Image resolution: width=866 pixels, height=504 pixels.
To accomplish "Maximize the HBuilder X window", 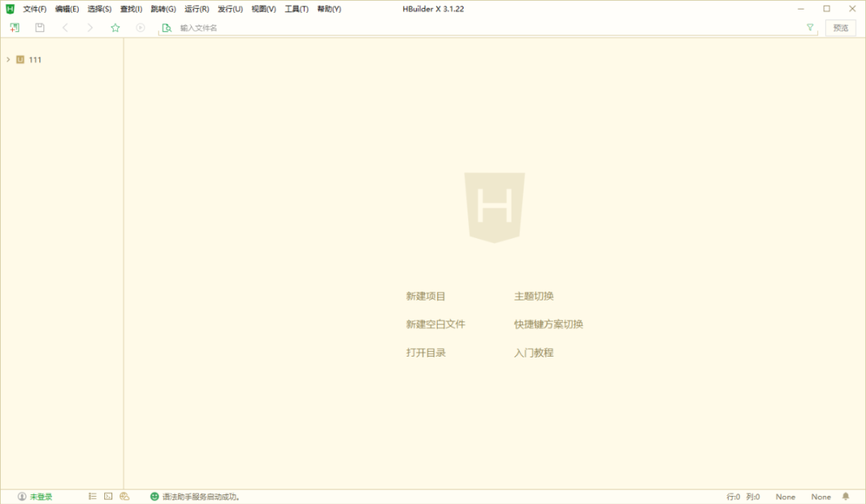I will [x=827, y=9].
